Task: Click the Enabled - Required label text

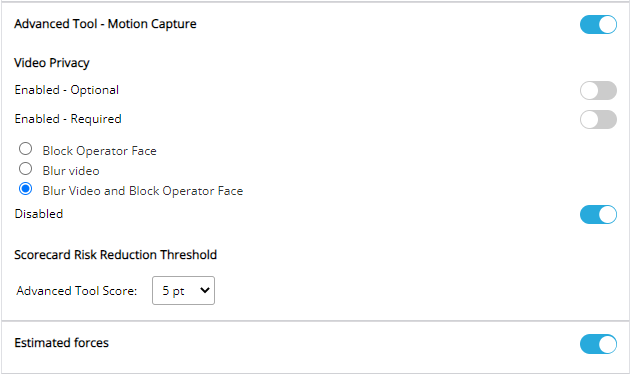Action: pyautogui.click(x=68, y=119)
